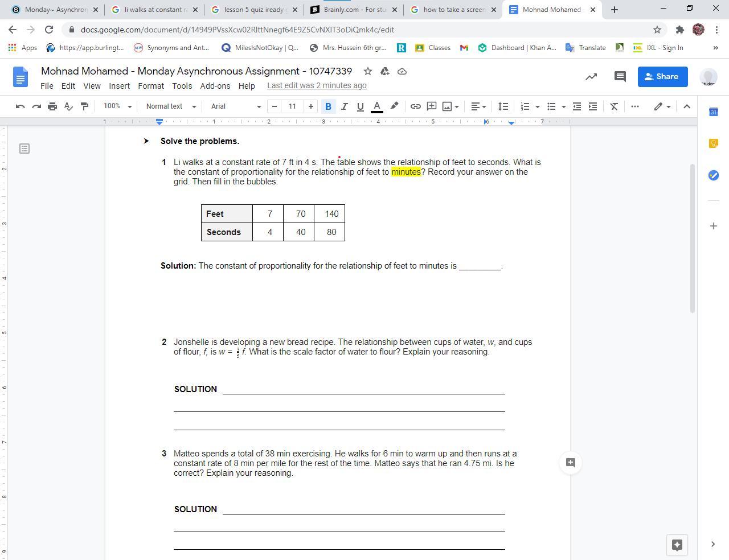Decrease font size with minus button

coord(275,106)
